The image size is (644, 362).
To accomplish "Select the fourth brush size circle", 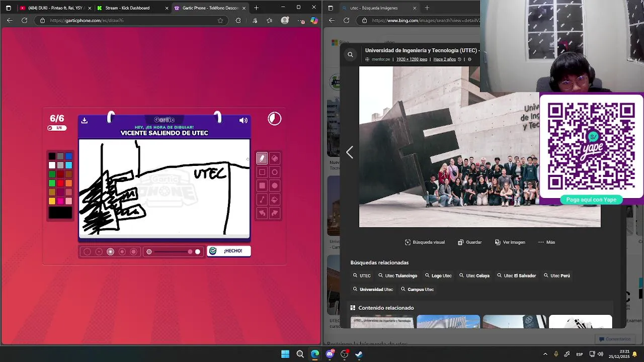I will 122,251.
